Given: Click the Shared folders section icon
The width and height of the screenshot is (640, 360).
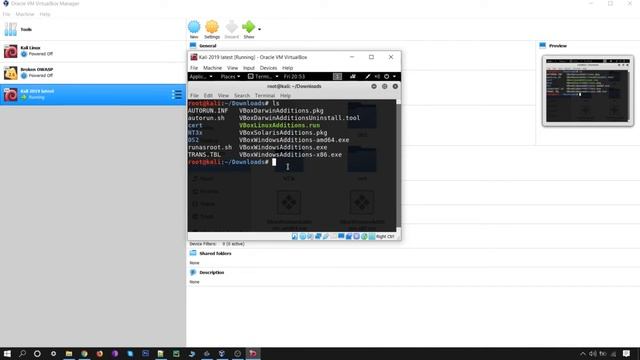Looking at the screenshot, I should [x=193, y=253].
